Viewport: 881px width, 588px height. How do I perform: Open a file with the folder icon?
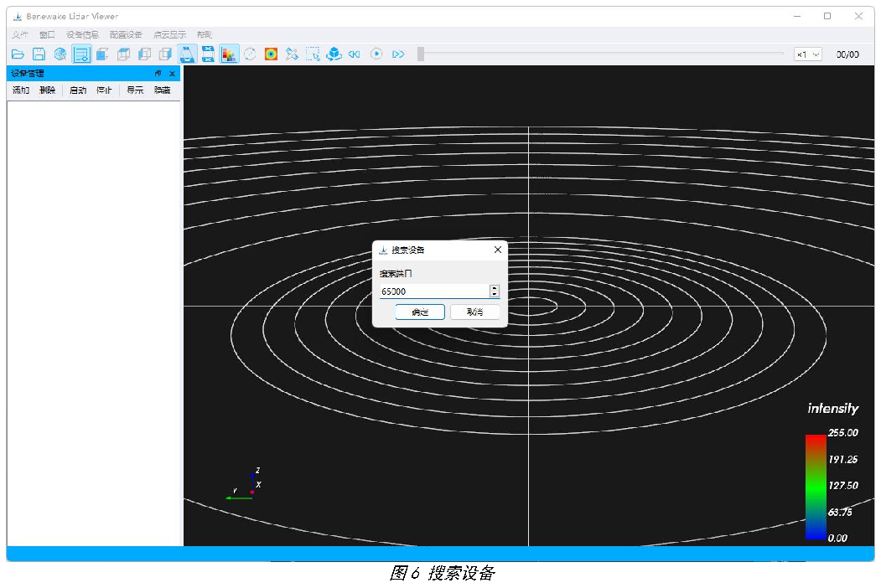[x=18, y=54]
